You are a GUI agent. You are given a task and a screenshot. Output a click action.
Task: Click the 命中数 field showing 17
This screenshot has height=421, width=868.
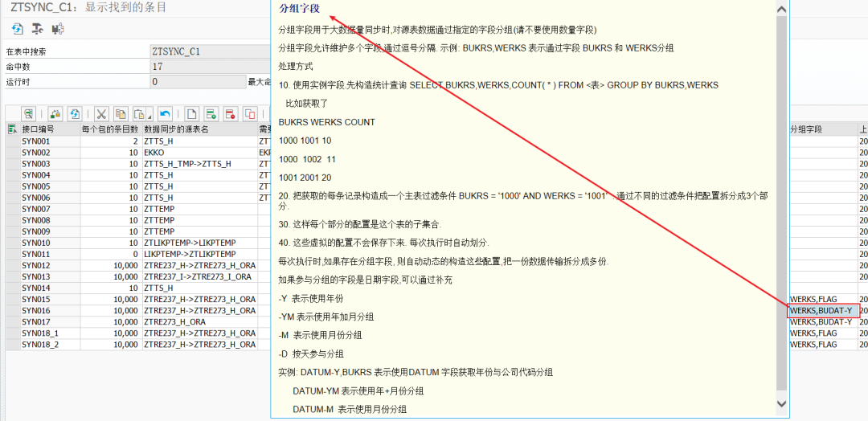pos(209,67)
